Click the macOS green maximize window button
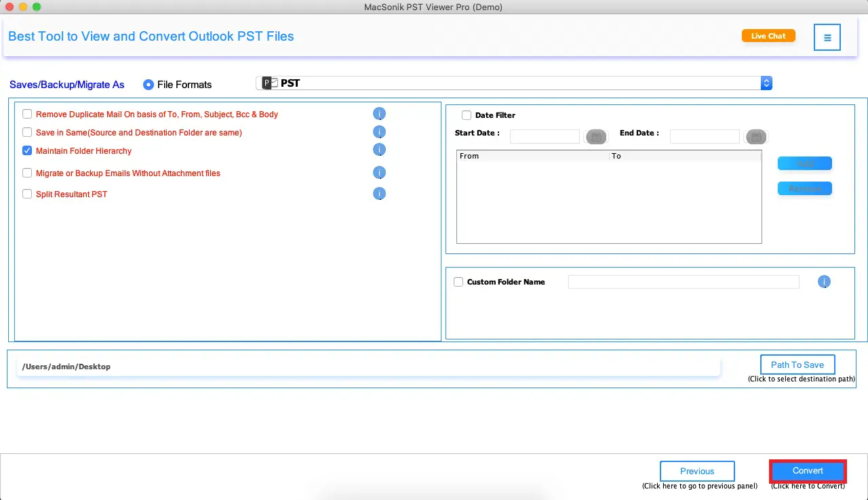The height and width of the screenshot is (500, 868). pyautogui.click(x=37, y=7)
